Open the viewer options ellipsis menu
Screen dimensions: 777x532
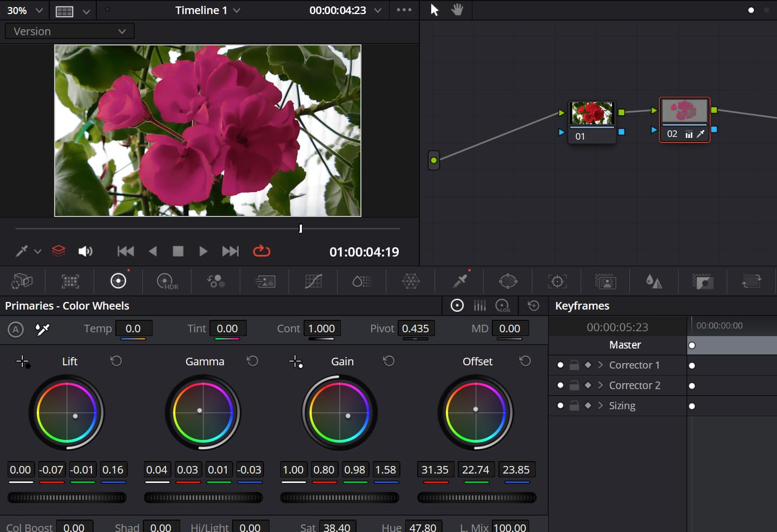pyautogui.click(x=404, y=10)
